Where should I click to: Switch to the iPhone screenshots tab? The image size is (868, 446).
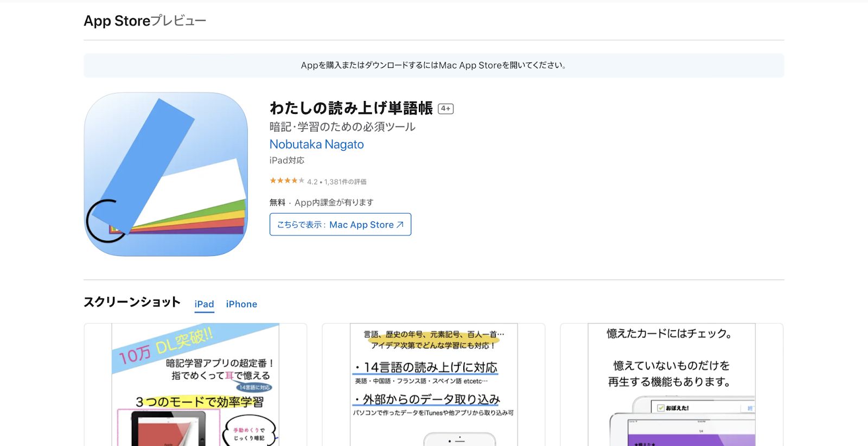point(241,304)
